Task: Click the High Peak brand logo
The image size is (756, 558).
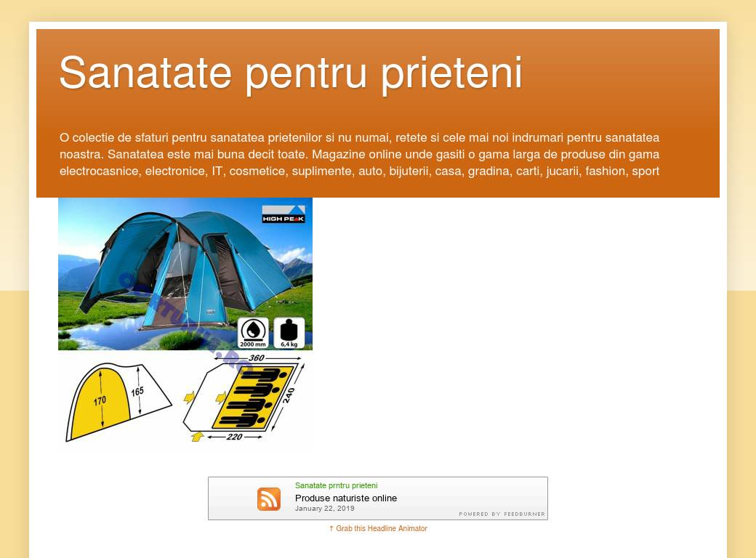Action: pos(283,214)
